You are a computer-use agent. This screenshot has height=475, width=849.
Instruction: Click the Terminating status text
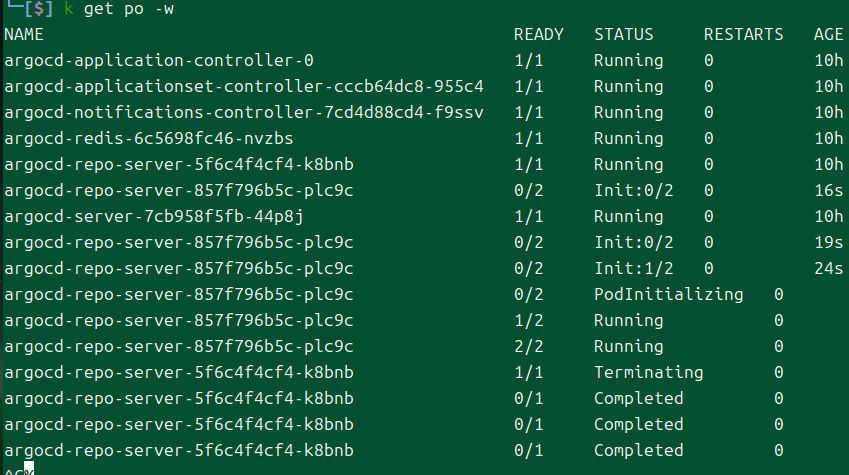point(649,373)
